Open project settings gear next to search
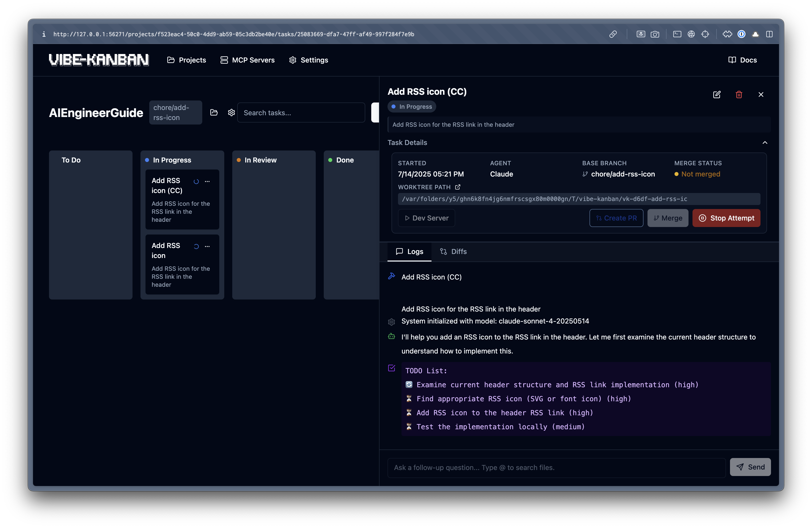The width and height of the screenshot is (812, 528). coord(231,112)
